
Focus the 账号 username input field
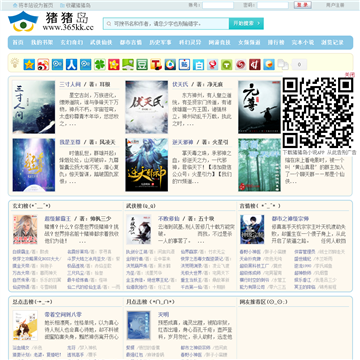pos(218,5)
